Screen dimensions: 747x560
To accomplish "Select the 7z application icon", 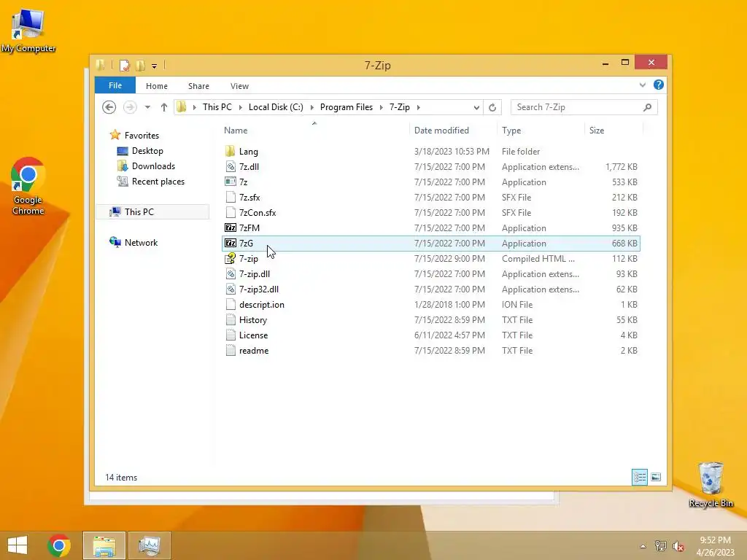I will pos(230,182).
